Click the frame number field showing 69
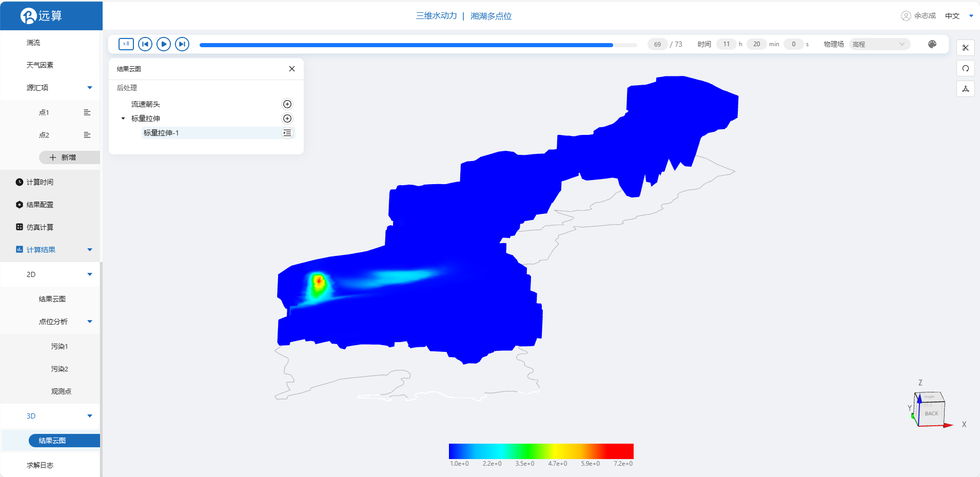980x477 pixels. [x=657, y=44]
